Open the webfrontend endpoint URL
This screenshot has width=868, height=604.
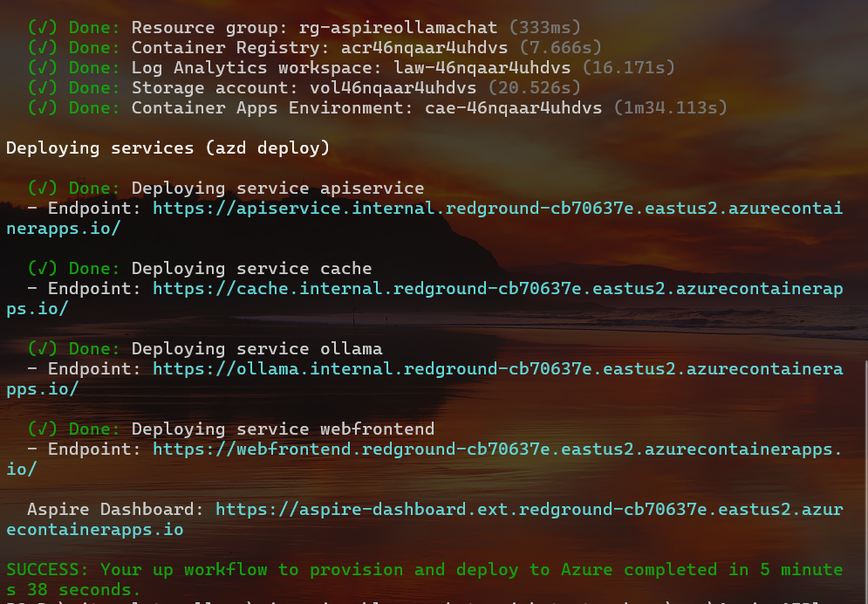[497, 450]
